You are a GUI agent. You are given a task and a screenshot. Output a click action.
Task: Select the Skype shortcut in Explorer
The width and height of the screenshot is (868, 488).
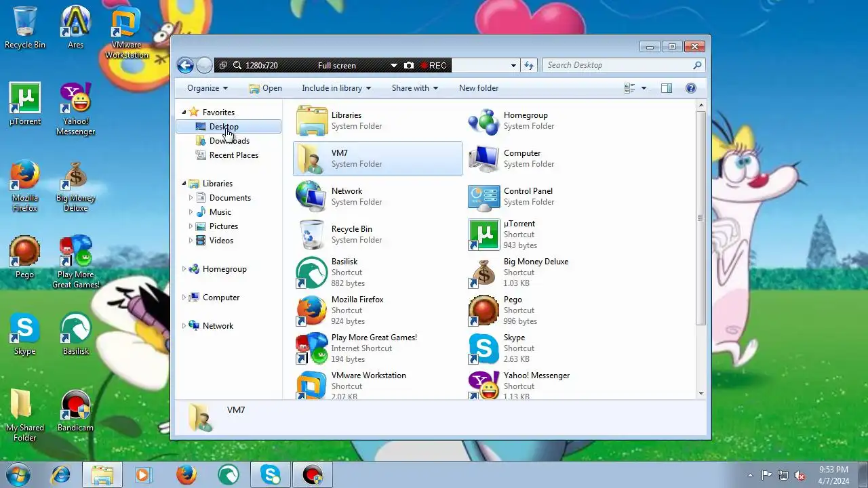pos(550,348)
